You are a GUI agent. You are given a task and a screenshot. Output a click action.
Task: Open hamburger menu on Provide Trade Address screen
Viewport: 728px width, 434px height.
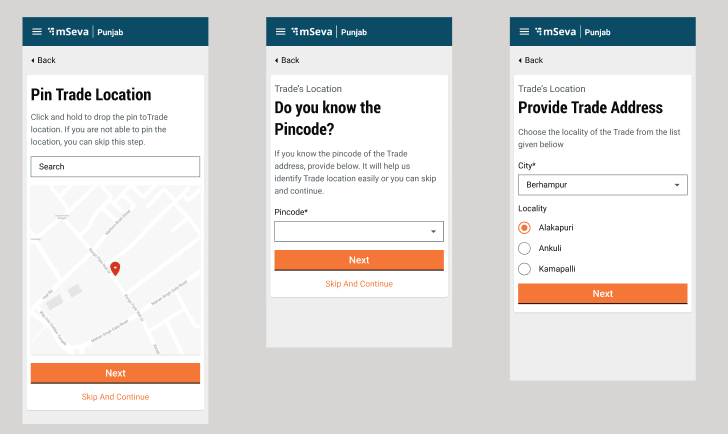tap(524, 32)
